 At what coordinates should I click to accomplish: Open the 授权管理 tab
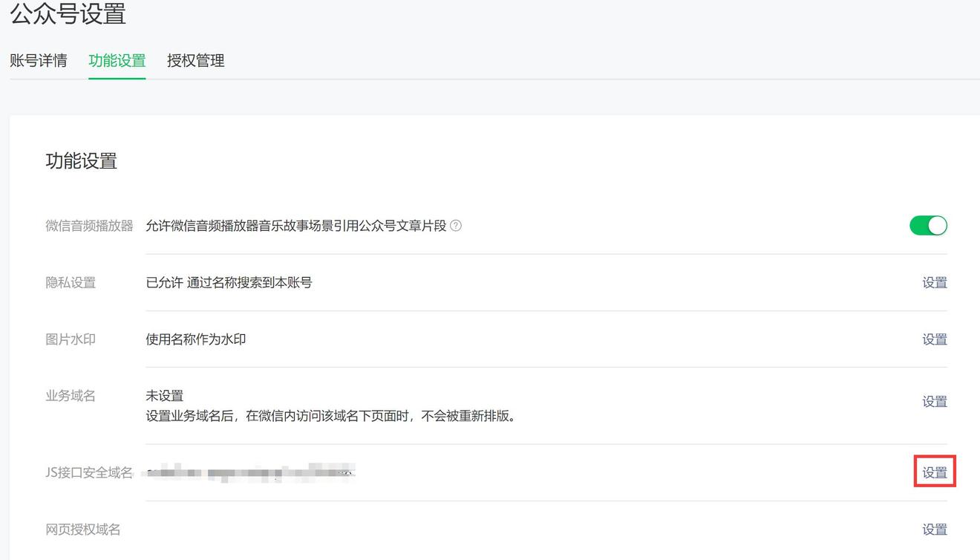point(195,61)
